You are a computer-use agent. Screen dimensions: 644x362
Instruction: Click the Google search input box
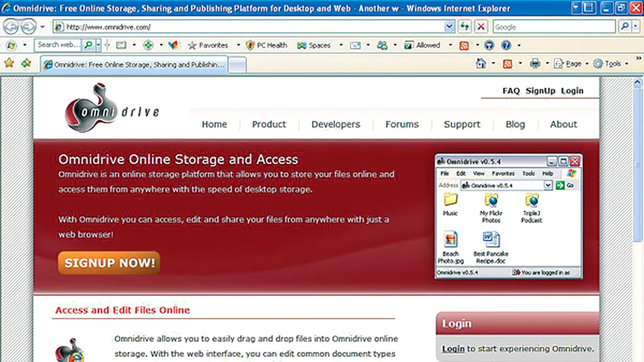tap(554, 27)
